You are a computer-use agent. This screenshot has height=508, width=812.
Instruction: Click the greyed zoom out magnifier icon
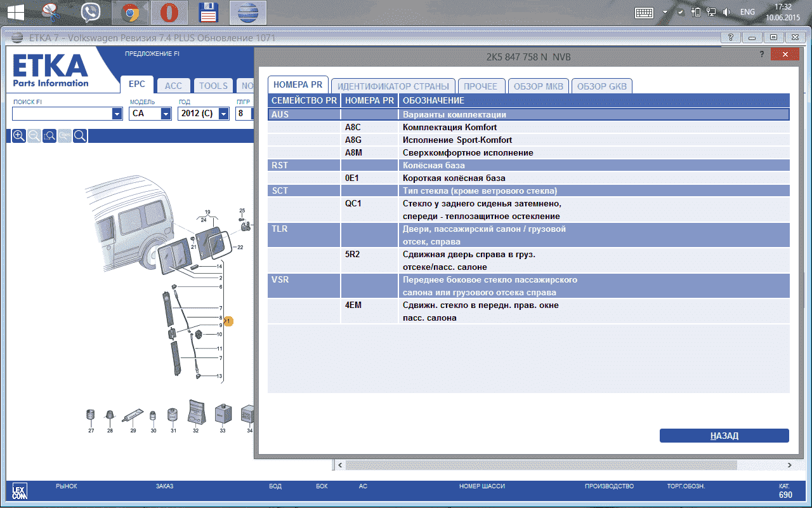(34, 135)
